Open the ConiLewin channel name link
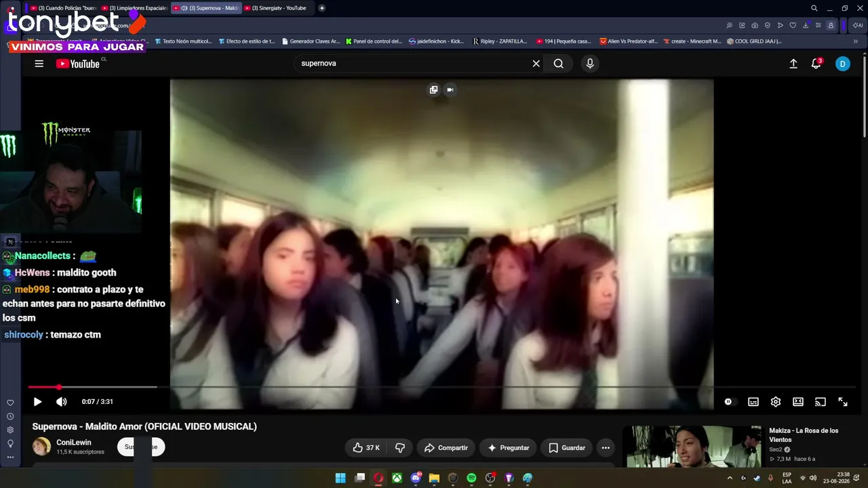 (x=74, y=443)
